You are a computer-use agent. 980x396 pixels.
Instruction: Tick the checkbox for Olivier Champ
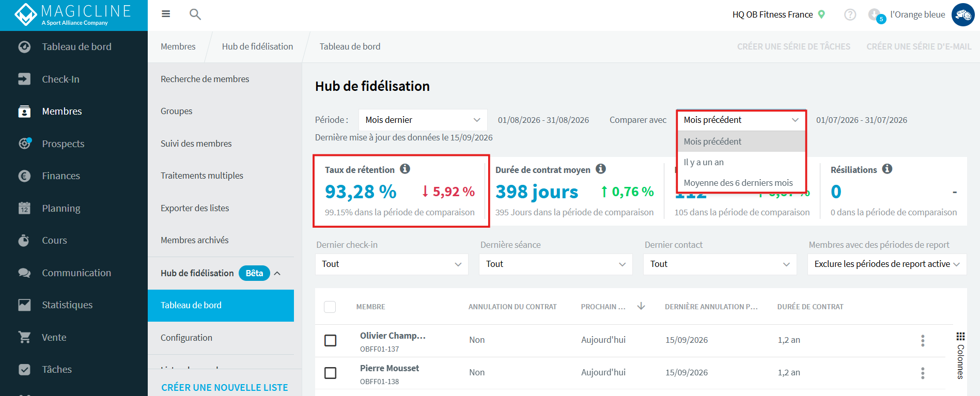330,340
